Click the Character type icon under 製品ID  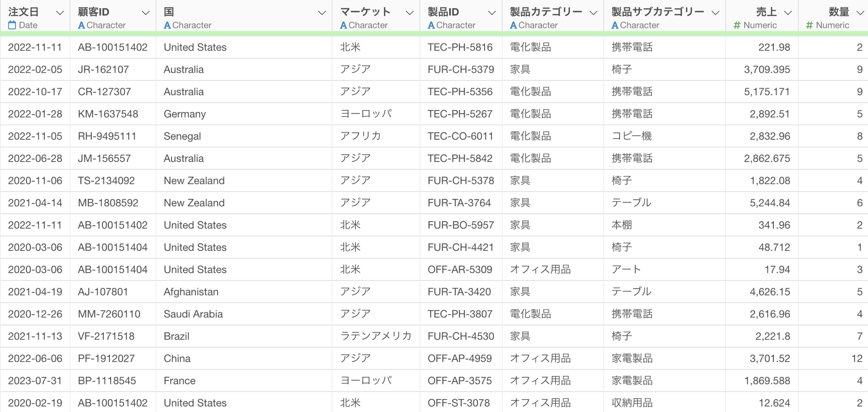click(x=431, y=25)
